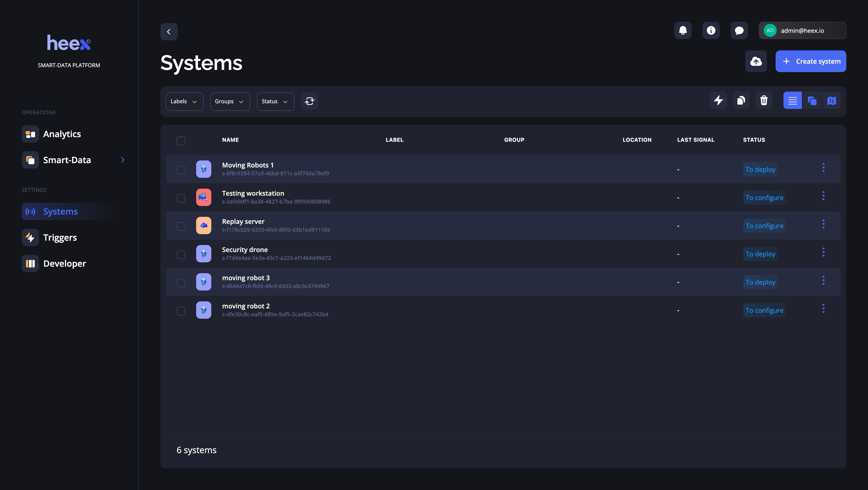This screenshot has height=490, width=868.
Task: Click the moving robot 3 name
Action: click(x=246, y=278)
